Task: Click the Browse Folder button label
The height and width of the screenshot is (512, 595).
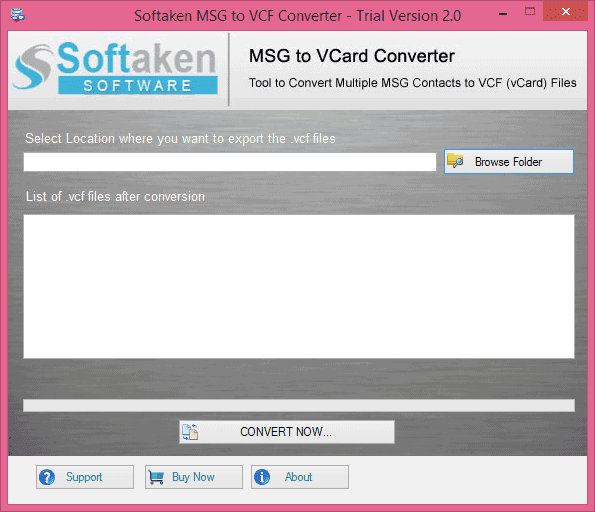Action: point(508,162)
